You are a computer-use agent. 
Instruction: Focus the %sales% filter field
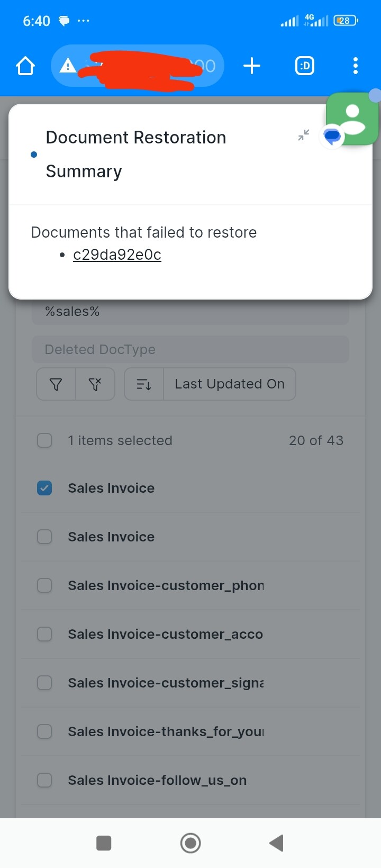click(x=190, y=312)
